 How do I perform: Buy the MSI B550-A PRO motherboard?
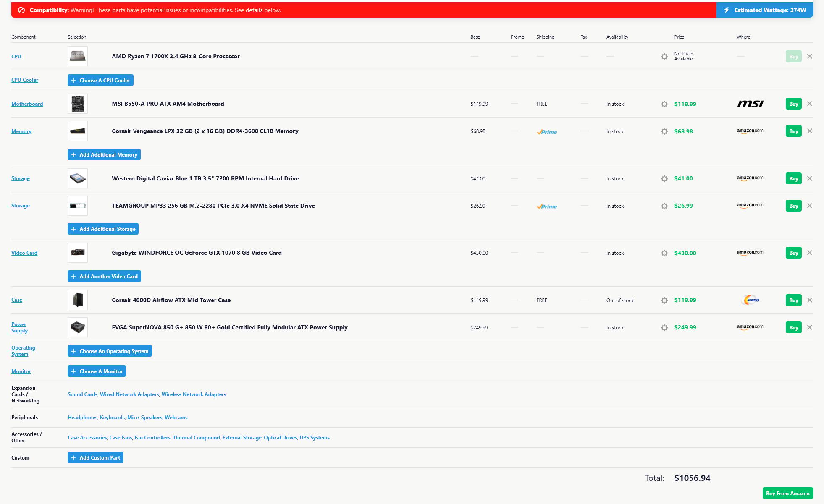(793, 104)
